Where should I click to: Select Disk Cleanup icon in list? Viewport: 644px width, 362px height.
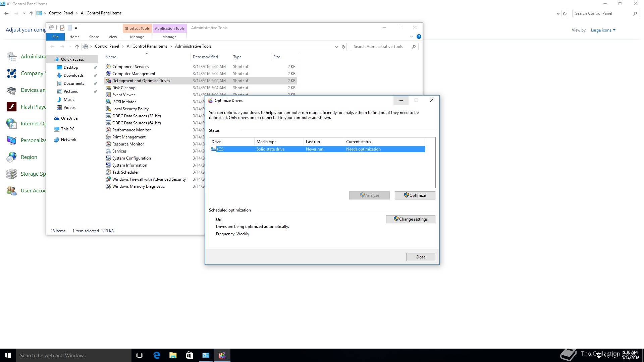(108, 88)
